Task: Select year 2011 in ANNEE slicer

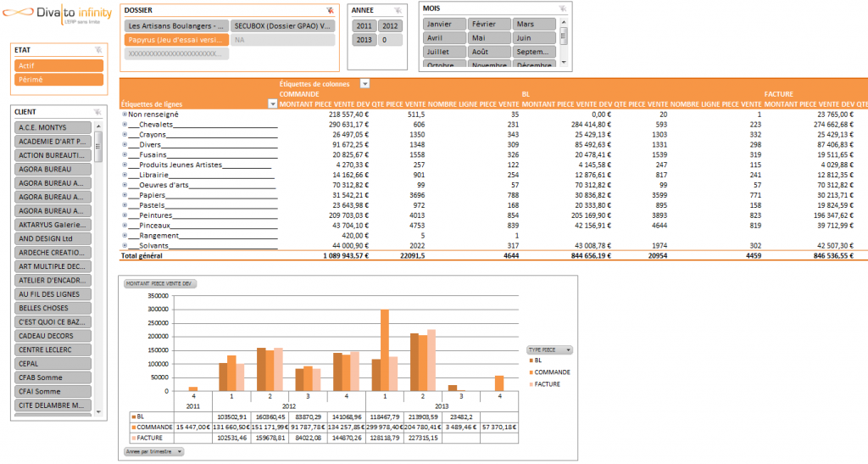Action: coord(364,26)
